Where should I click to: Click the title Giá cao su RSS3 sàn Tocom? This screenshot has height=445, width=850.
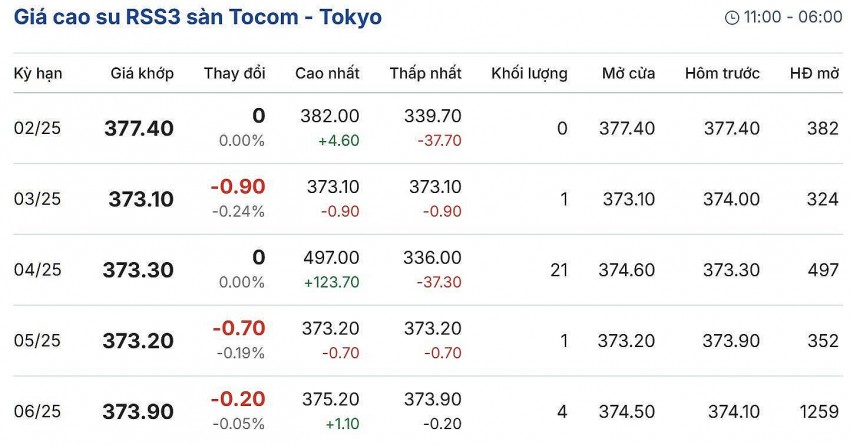pos(197,18)
